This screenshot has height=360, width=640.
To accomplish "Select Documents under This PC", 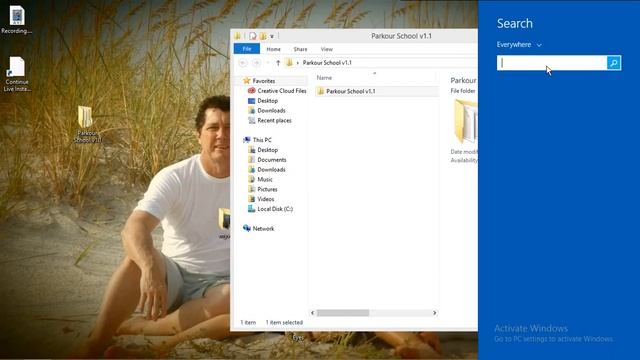I will (272, 160).
